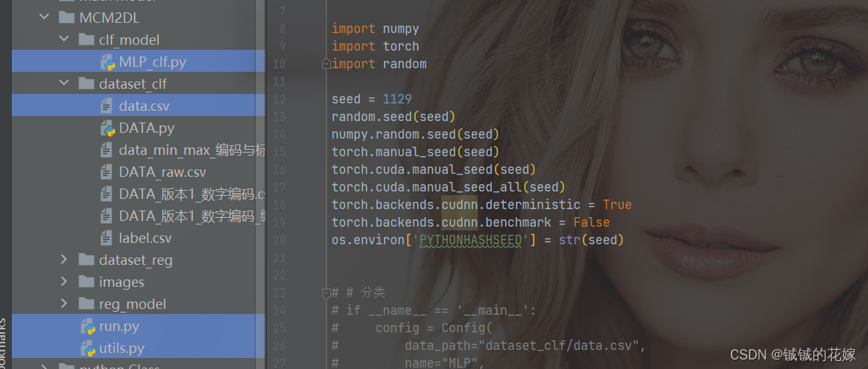Select the data_min_max_编码 file

click(192, 150)
